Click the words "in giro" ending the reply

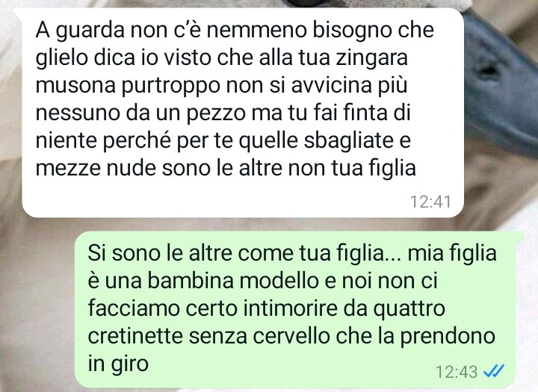coord(118,364)
